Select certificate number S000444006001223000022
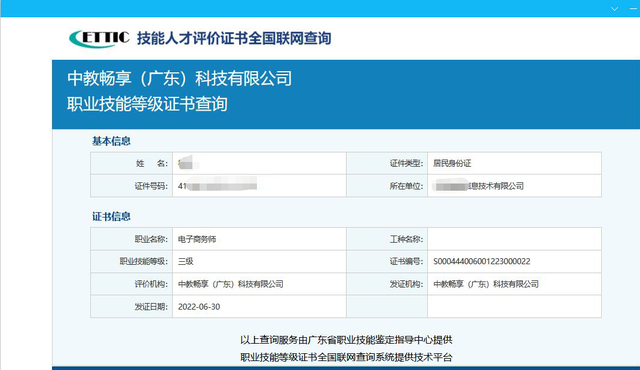The height and width of the screenshot is (370, 640). pyautogui.click(x=482, y=261)
